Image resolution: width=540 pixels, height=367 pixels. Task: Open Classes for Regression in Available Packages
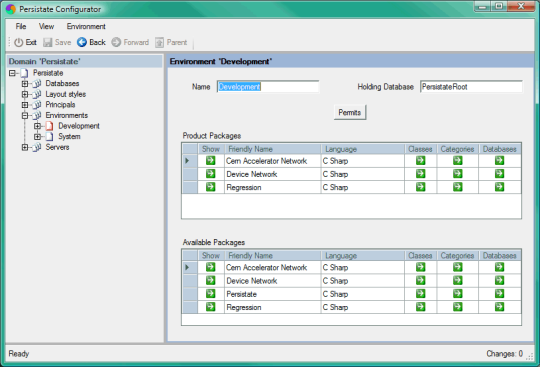[x=420, y=307]
